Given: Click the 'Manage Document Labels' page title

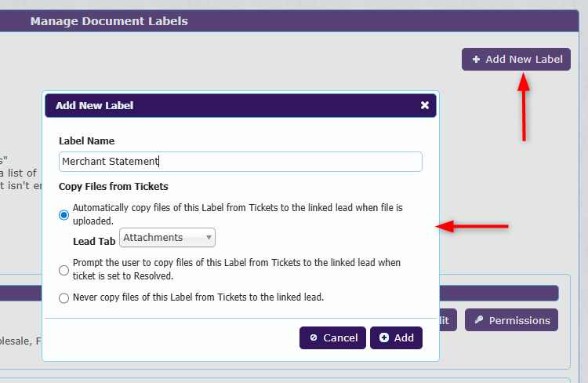Looking at the screenshot, I should tap(109, 21).
